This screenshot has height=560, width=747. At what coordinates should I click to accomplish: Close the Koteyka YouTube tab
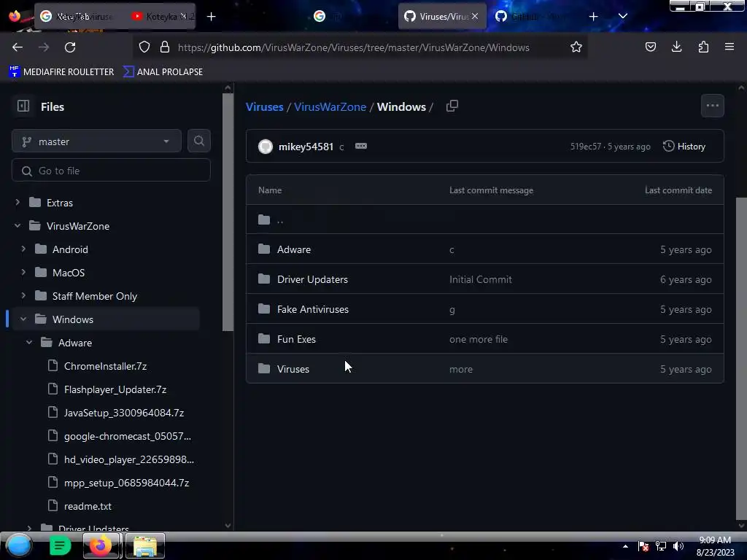(x=183, y=16)
